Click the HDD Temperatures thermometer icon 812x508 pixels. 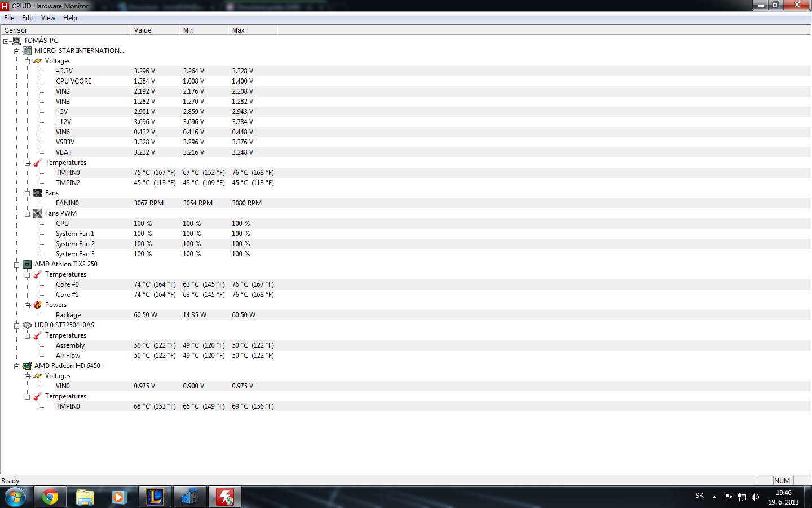(x=38, y=335)
